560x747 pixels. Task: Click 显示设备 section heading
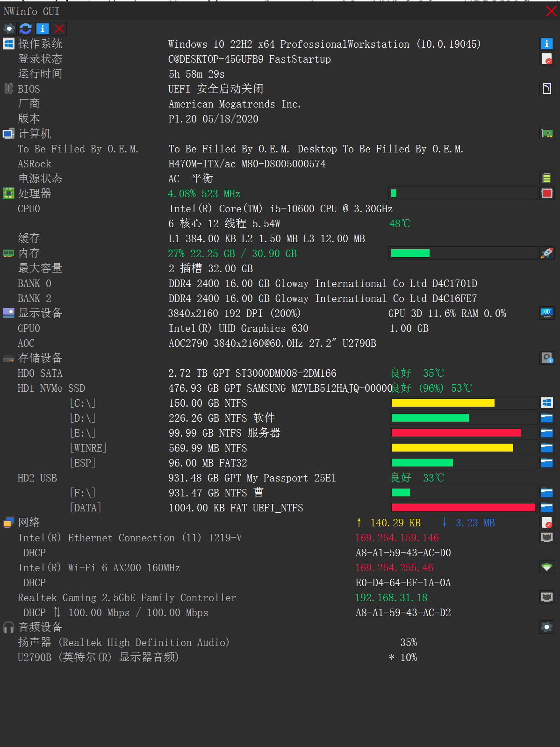(40, 313)
